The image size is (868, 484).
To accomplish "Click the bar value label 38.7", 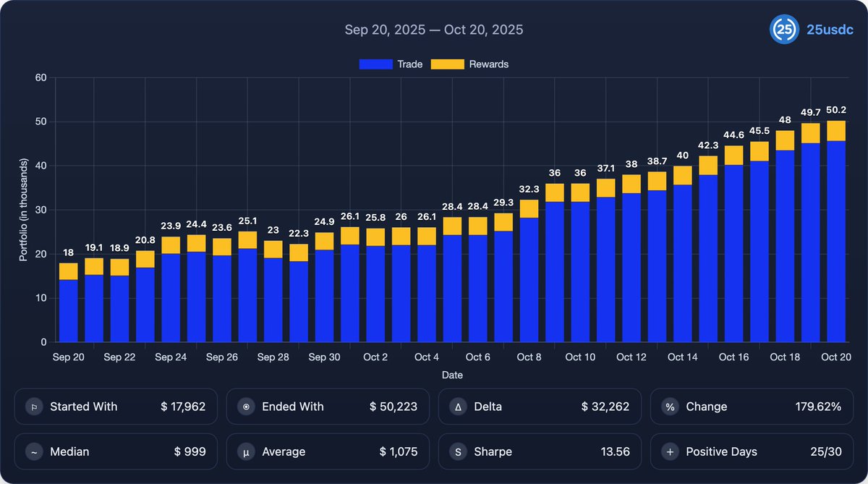I will coord(657,161).
